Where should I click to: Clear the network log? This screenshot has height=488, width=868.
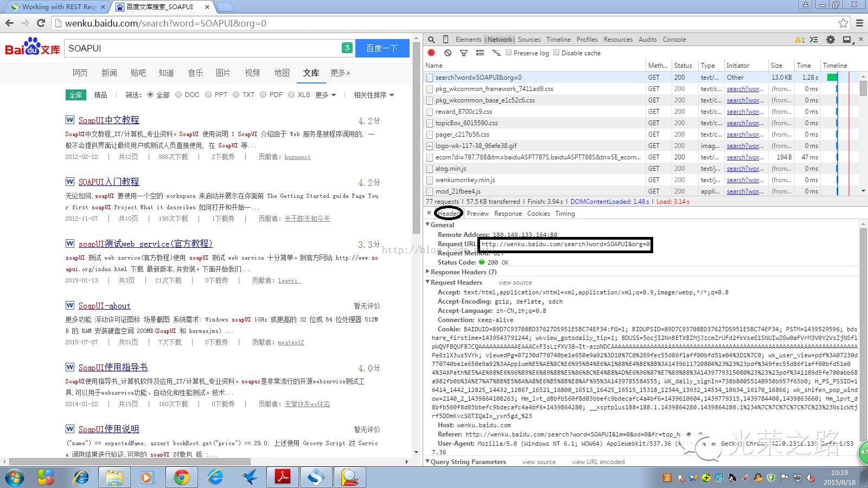click(x=448, y=53)
